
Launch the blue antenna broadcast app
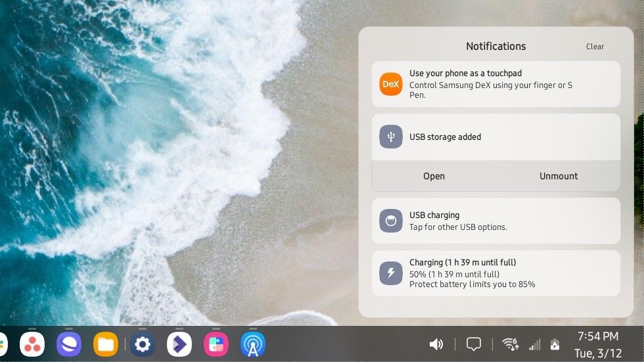(253, 344)
